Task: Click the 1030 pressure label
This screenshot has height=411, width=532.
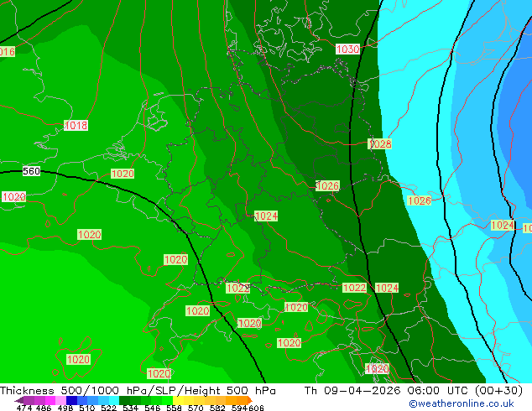Action: click(347, 49)
